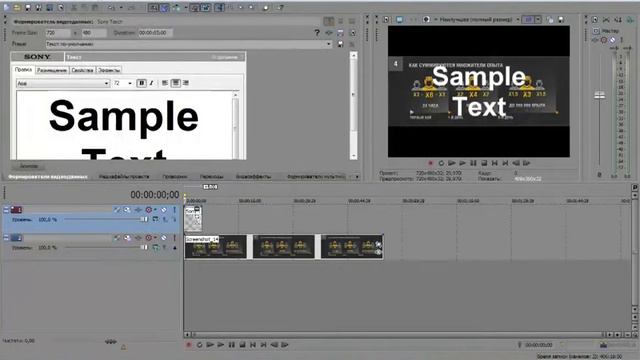Image resolution: width=640 pixels, height=360 pixels.
Task: Mute video track 1
Action: (x=164, y=210)
